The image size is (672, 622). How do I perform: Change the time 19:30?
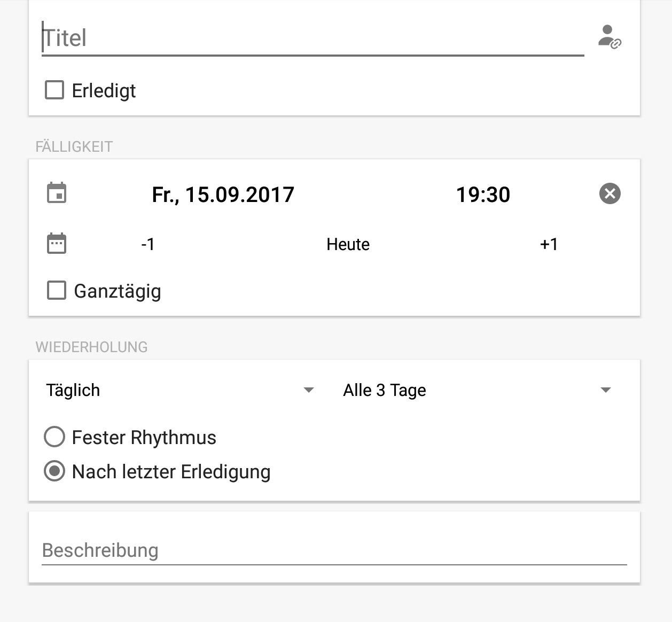pyautogui.click(x=483, y=195)
